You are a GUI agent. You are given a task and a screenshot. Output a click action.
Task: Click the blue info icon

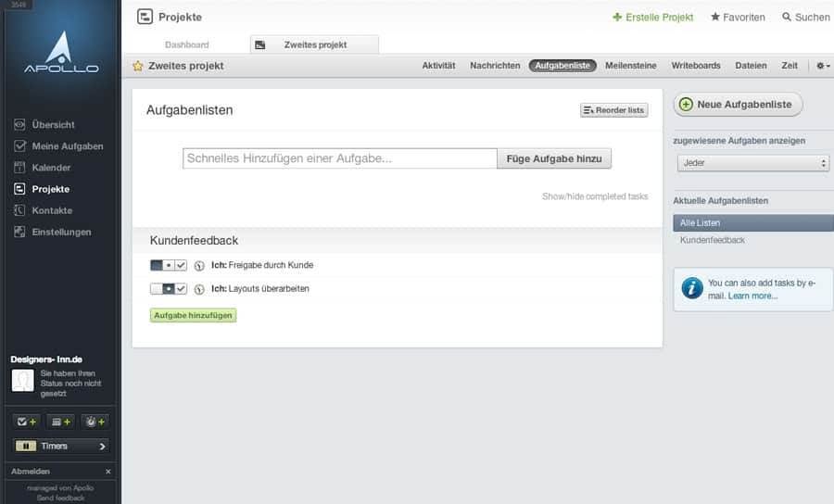[692, 289]
